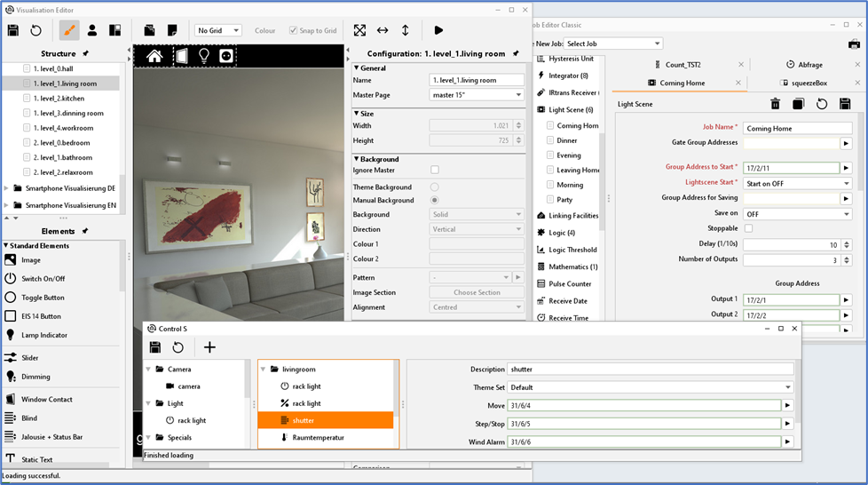Select the paintbrush design tool
868x485 pixels.
68,30
